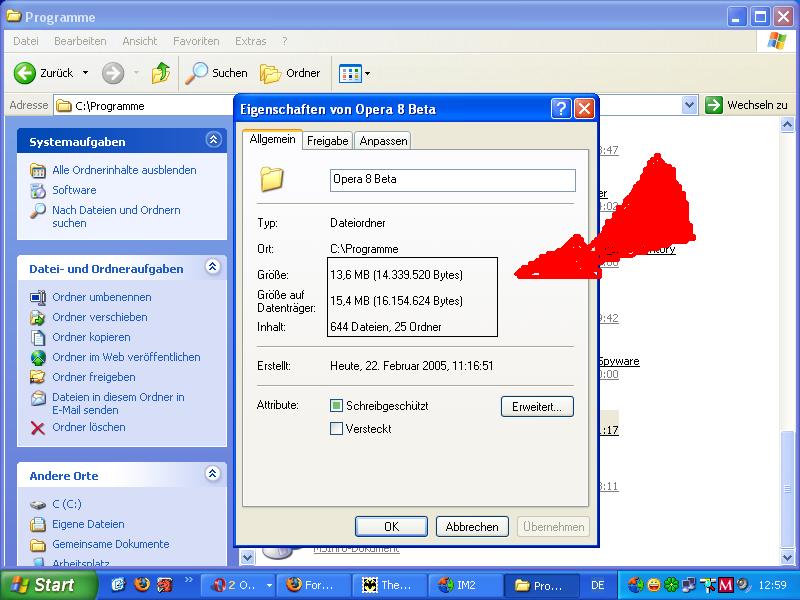
Task: Open the Ansicht menu
Action: tap(140, 41)
